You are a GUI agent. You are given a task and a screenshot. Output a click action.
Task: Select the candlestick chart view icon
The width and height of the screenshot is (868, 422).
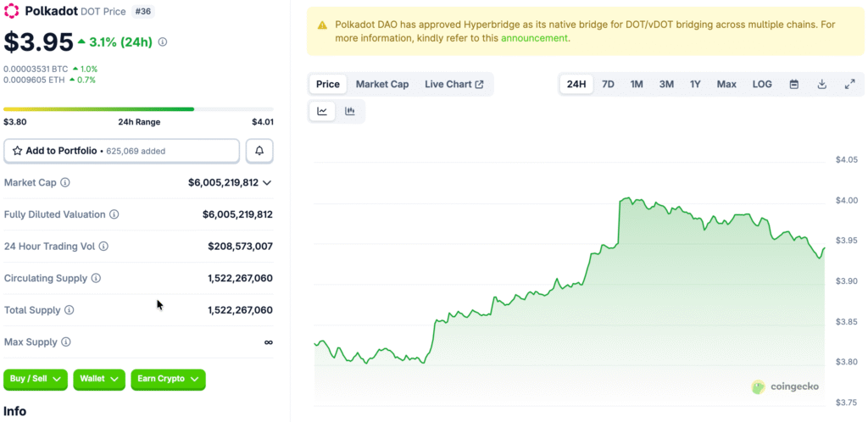(350, 111)
